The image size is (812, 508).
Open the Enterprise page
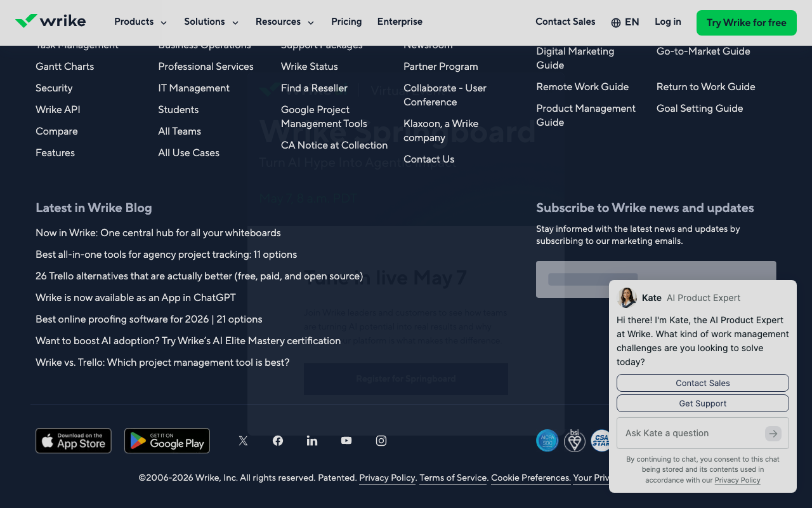(400, 22)
